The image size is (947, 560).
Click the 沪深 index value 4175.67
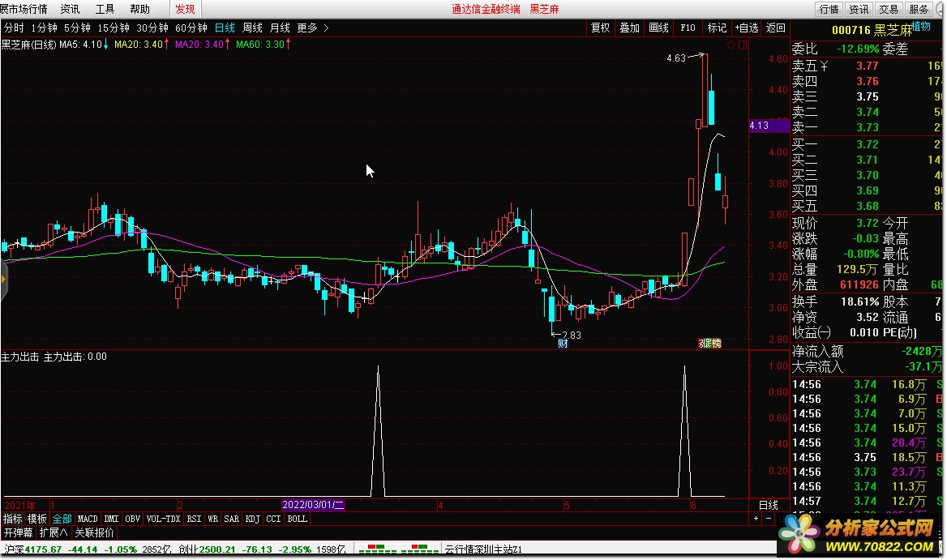[43, 549]
